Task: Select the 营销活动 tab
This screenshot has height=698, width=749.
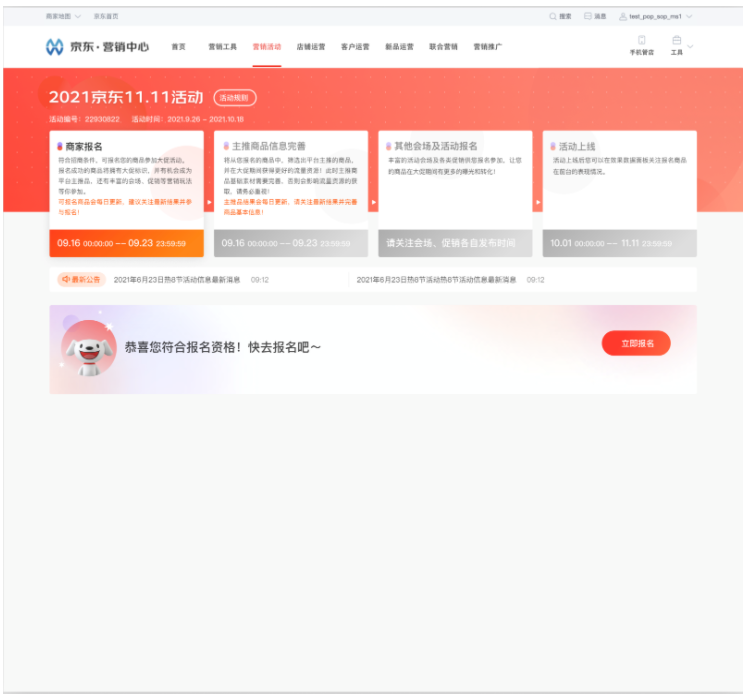Action: tap(267, 47)
